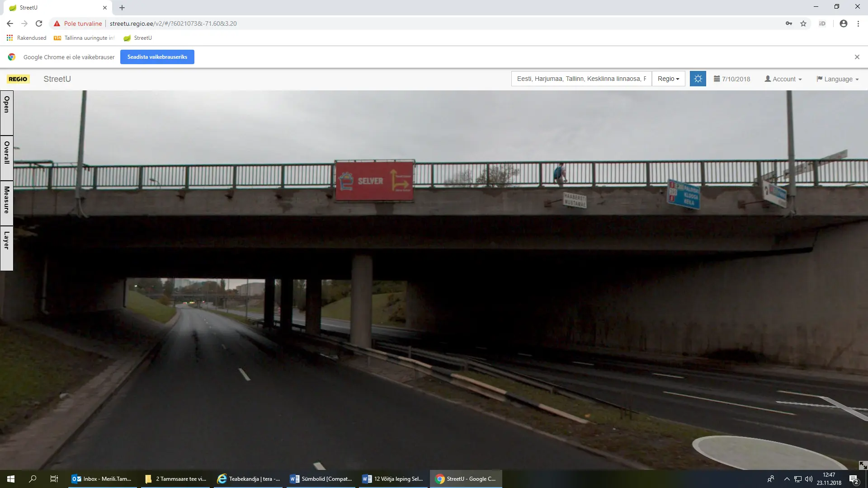The height and width of the screenshot is (488, 868).
Task: Open the StreetU bookmark link
Action: (138, 38)
